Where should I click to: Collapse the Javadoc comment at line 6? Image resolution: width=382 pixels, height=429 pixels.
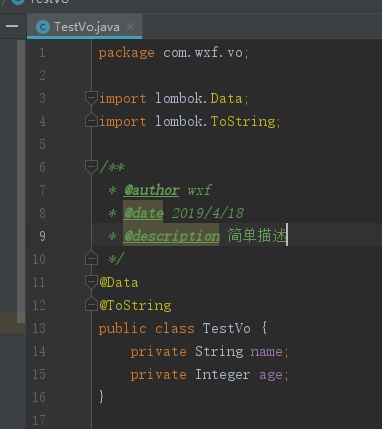(x=91, y=167)
